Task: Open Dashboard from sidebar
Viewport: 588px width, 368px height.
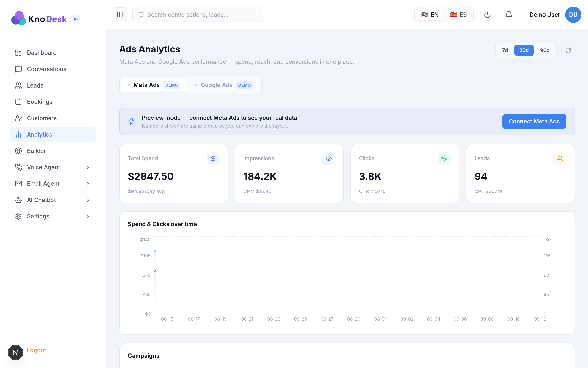Action: pos(53,53)
